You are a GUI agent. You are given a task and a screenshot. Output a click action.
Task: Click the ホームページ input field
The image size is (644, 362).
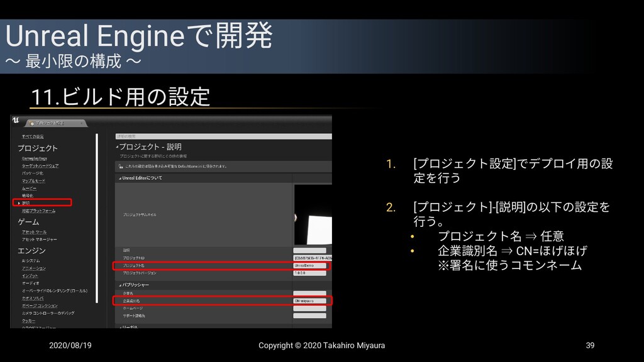(x=309, y=308)
